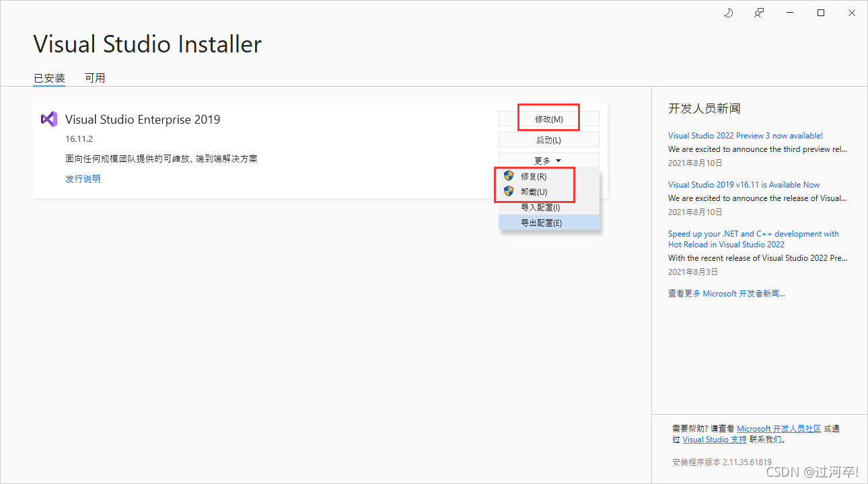
Task: Click the shield icon beside 卸载(U)
Action: [509, 192]
